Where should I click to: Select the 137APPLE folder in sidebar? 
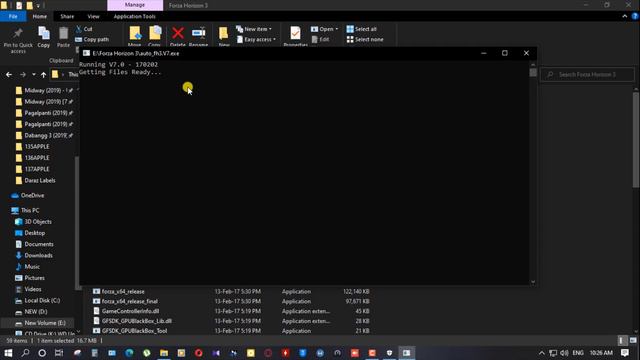38,169
